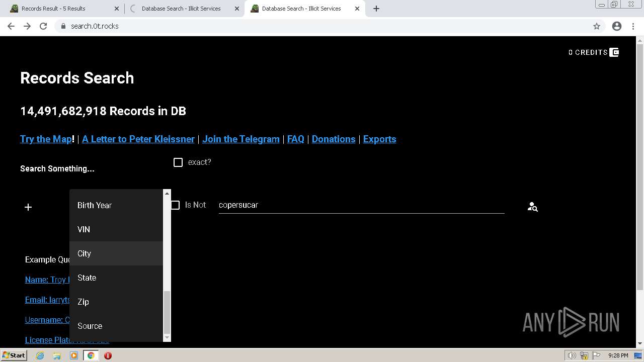Click the site lock icon in address bar
Image resolution: width=644 pixels, height=362 pixels.
tap(63, 26)
